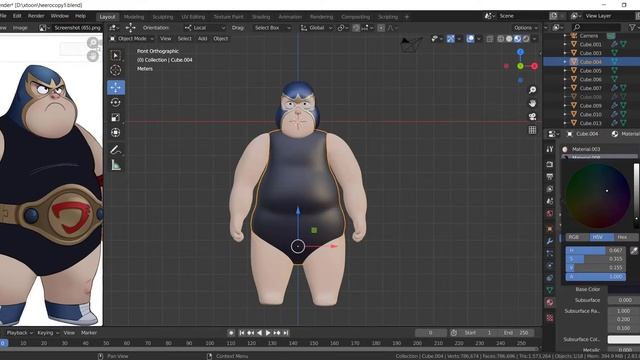Switch to rendered viewport shading
Image resolution: width=640 pixels, height=360 pixels.
click(526, 39)
